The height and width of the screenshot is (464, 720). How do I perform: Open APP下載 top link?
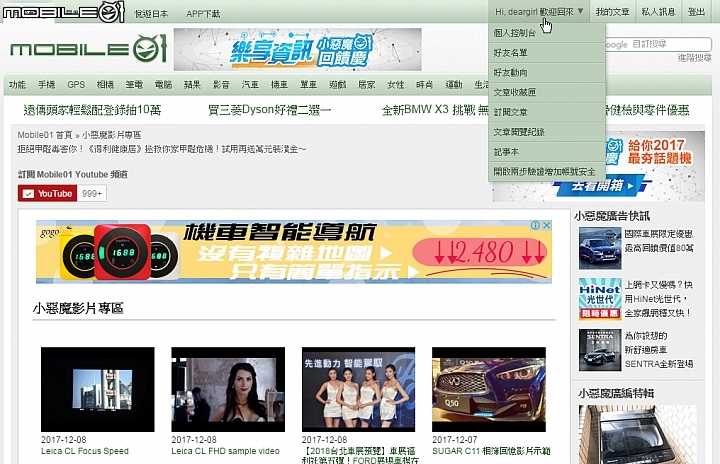pos(203,14)
